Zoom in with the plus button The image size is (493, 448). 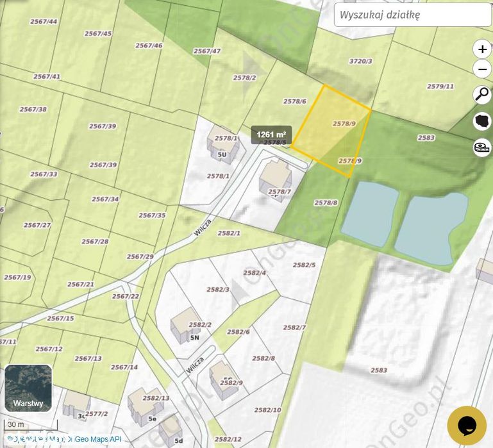coord(482,49)
